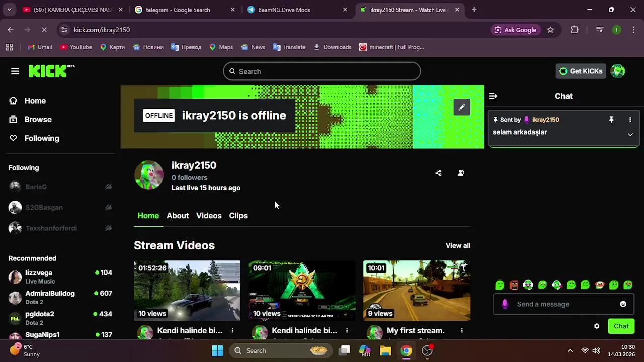Screen dimensions: 644x362
Task: View site information icon in address bar
Action: tap(64, 30)
